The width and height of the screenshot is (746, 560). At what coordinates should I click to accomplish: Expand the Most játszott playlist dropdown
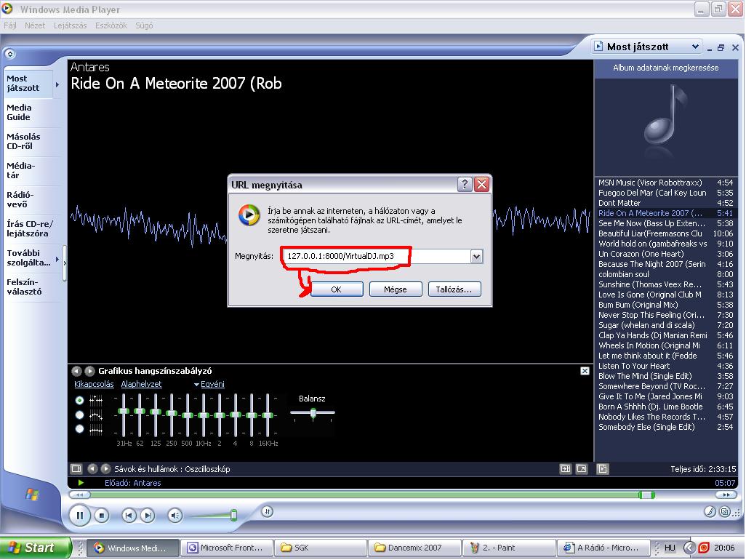coord(695,47)
